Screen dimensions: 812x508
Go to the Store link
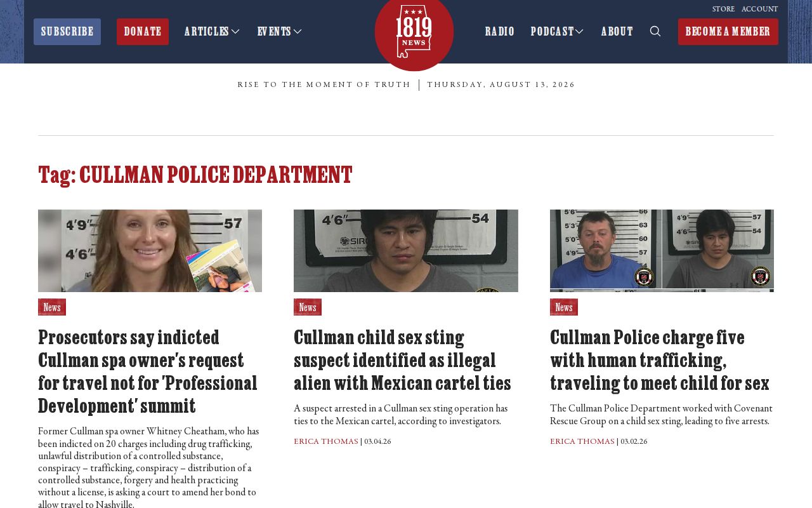pos(723,9)
